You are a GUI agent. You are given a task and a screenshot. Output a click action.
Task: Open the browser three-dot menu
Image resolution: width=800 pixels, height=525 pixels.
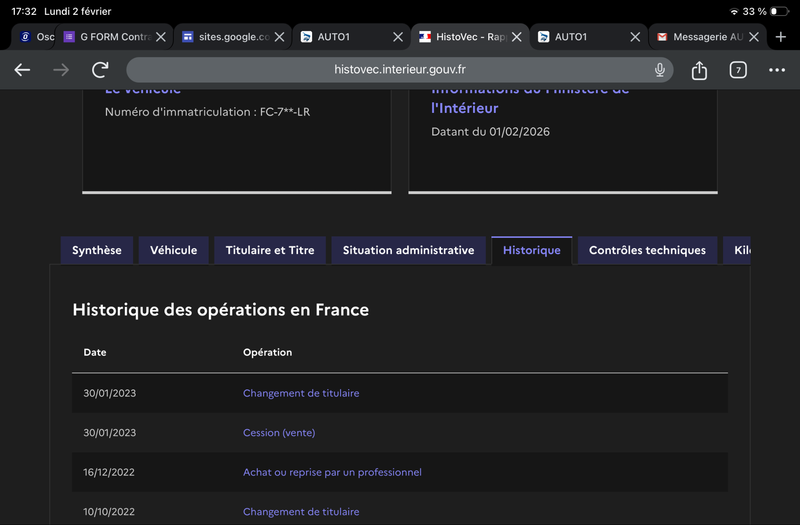click(x=777, y=70)
